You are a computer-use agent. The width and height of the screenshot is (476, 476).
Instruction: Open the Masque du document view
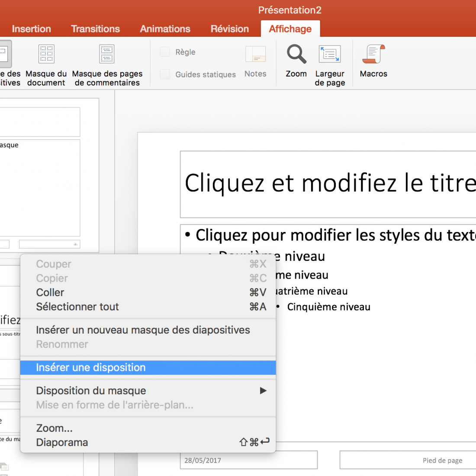[x=46, y=65]
